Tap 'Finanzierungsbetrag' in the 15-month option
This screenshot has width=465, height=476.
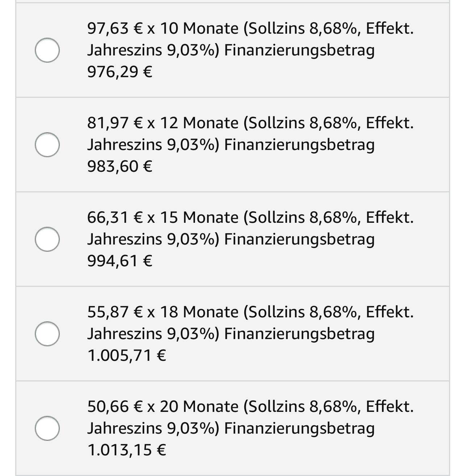(299, 239)
